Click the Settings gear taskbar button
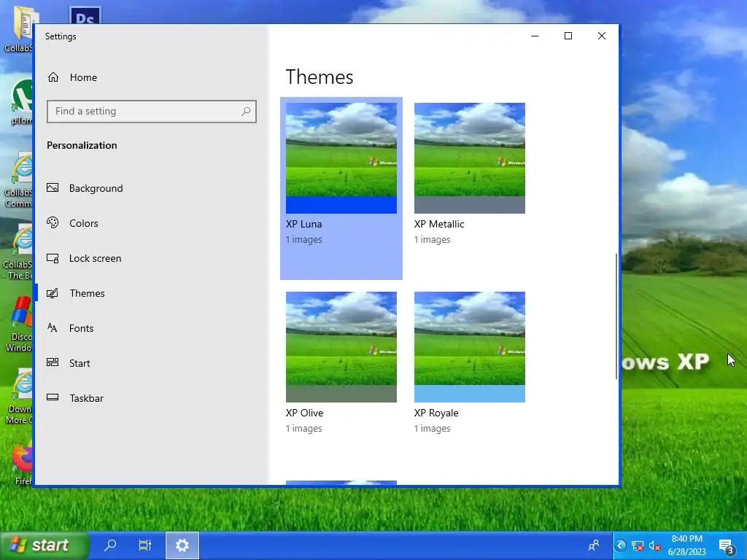 [x=182, y=545]
